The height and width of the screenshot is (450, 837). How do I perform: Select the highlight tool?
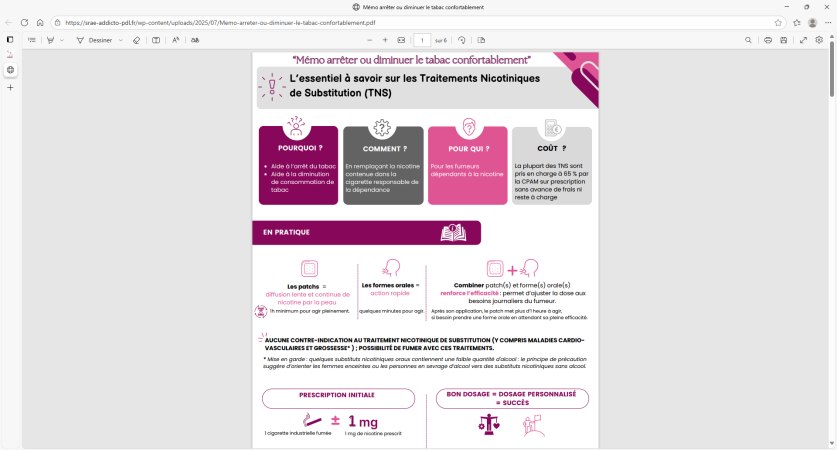51,40
